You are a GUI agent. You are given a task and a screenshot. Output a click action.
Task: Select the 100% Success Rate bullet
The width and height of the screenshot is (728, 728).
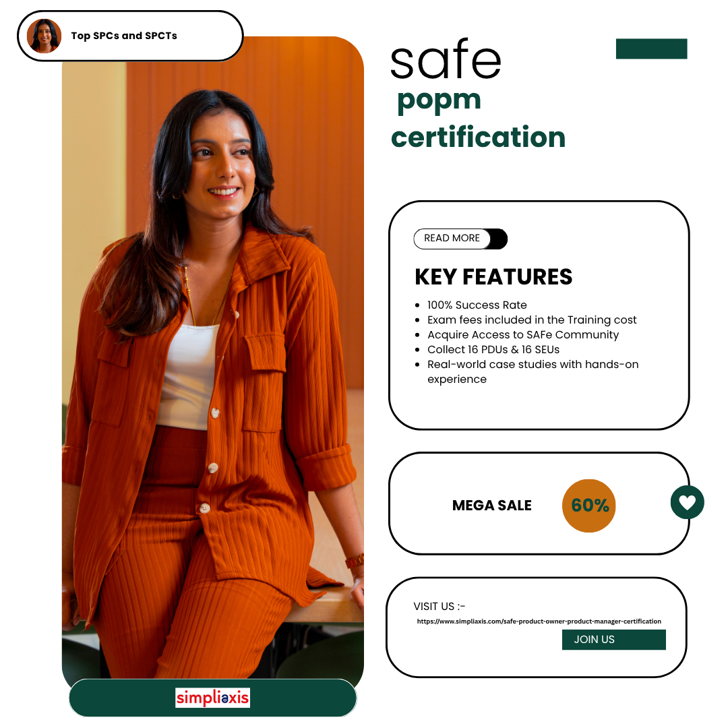pos(477,305)
